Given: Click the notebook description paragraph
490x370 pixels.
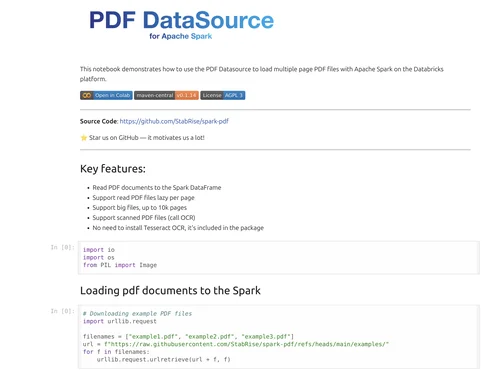Looking at the screenshot, I should coord(262,74).
